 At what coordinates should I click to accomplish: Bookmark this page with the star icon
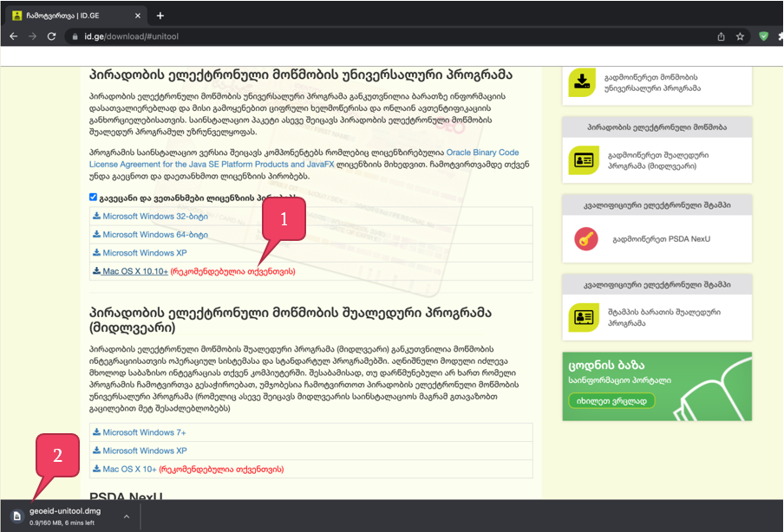(740, 36)
